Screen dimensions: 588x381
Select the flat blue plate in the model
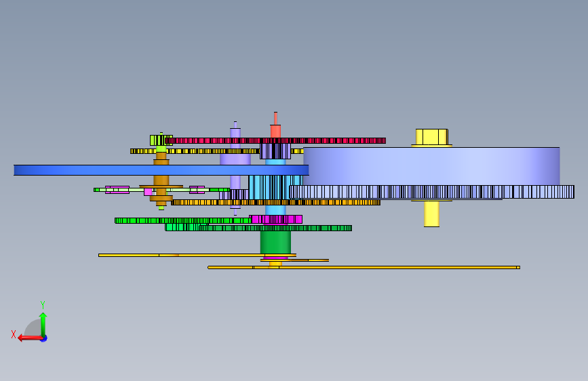161,170
